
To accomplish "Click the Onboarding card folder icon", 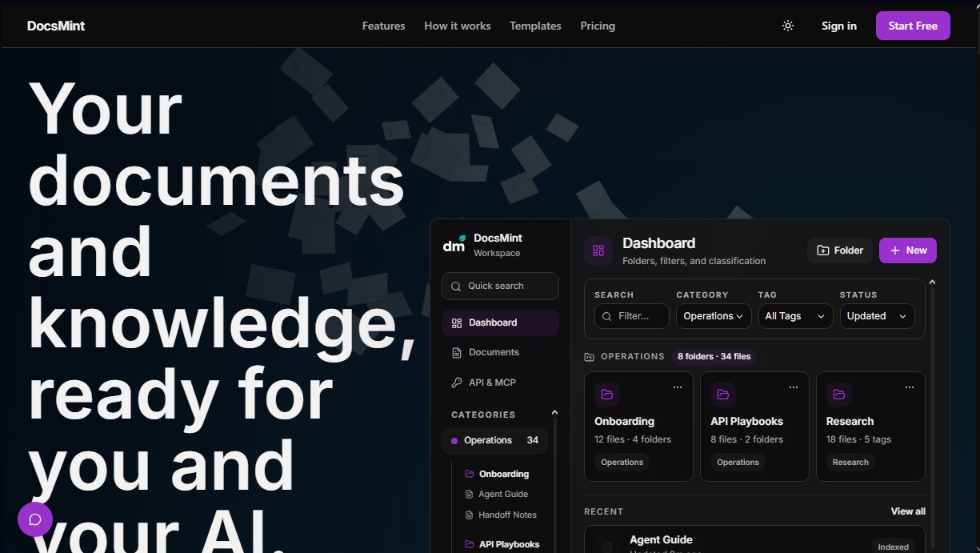I will [607, 395].
